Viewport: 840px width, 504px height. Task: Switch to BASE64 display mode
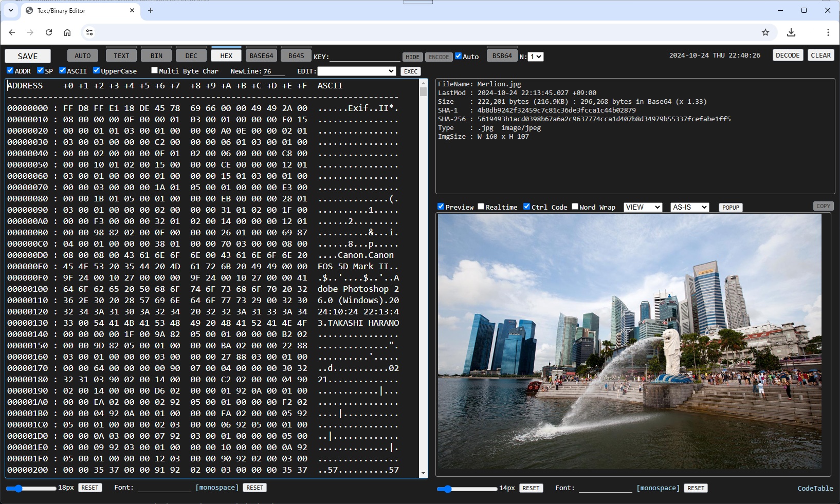click(x=261, y=55)
